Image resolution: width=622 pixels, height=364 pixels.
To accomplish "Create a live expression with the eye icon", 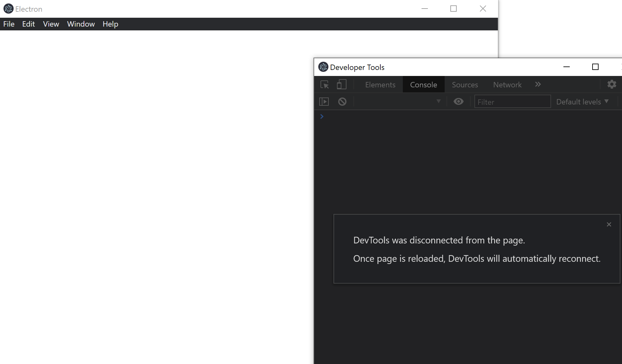I will [x=458, y=102].
